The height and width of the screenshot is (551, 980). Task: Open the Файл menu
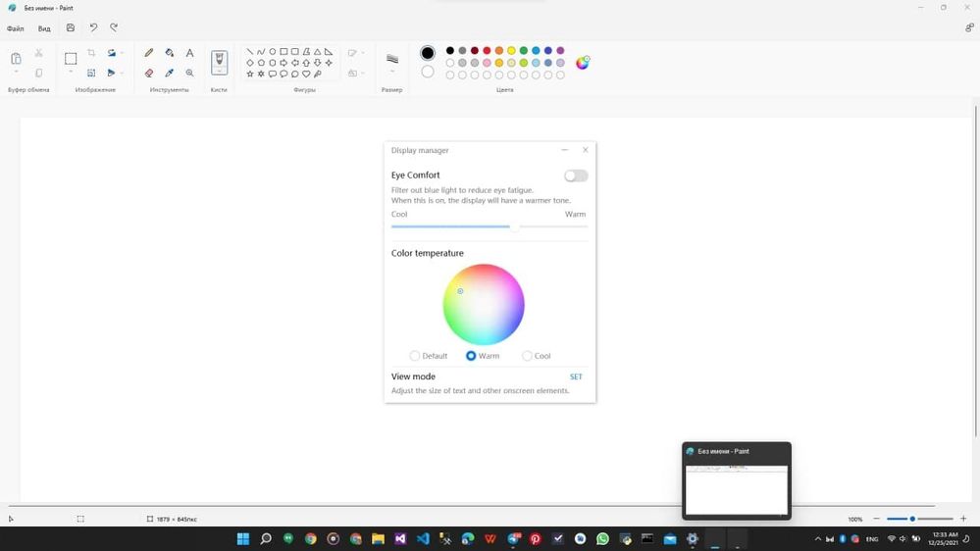(x=15, y=28)
